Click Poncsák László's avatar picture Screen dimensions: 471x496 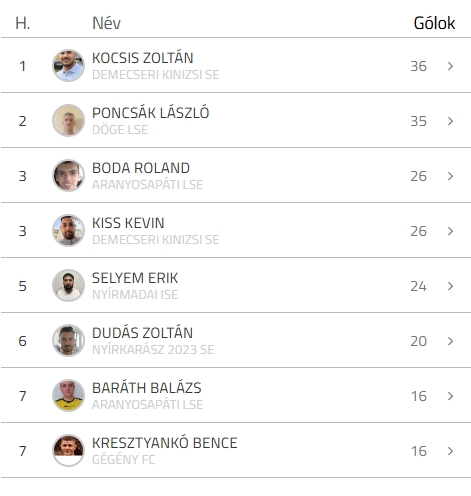click(x=68, y=120)
